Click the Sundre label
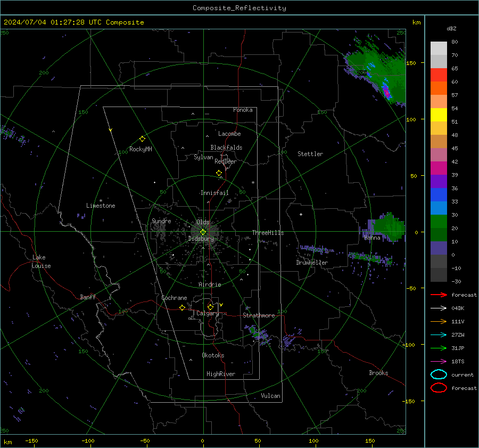This screenshot has height=448, width=479. [x=161, y=221]
